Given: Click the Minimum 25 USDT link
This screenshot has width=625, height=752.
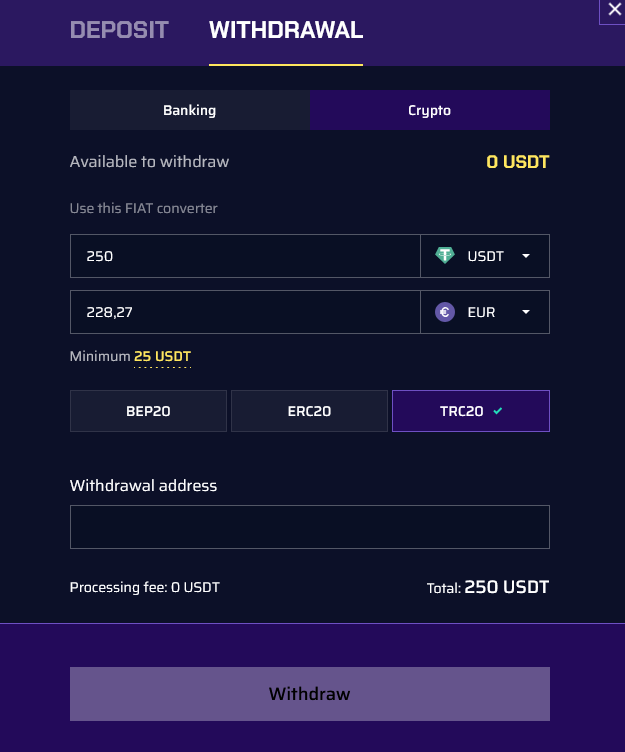Looking at the screenshot, I should [x=162, y=356].
